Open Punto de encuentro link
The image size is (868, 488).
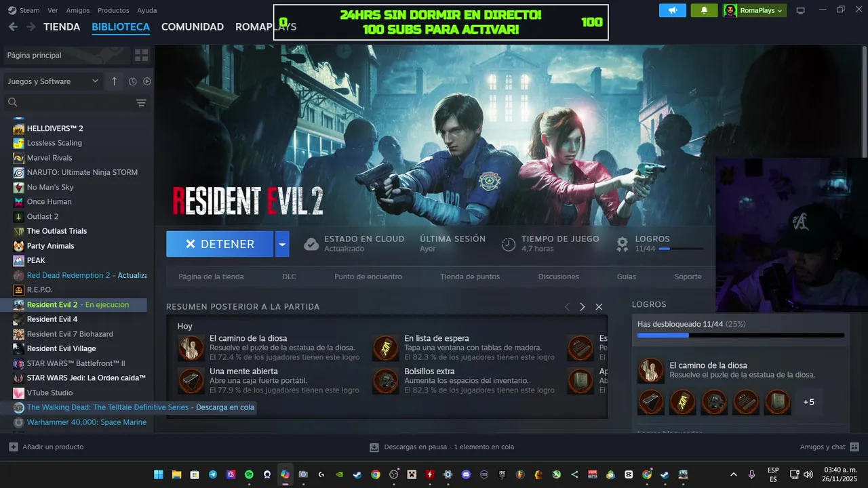click(x=368, y=277)
